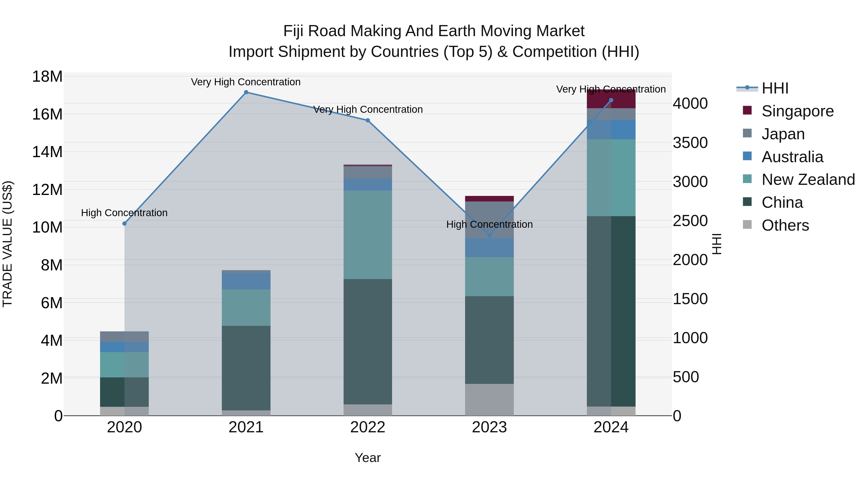Click the 'TRADE VALUE (US$)' axis title

click(x=7, y=244)
